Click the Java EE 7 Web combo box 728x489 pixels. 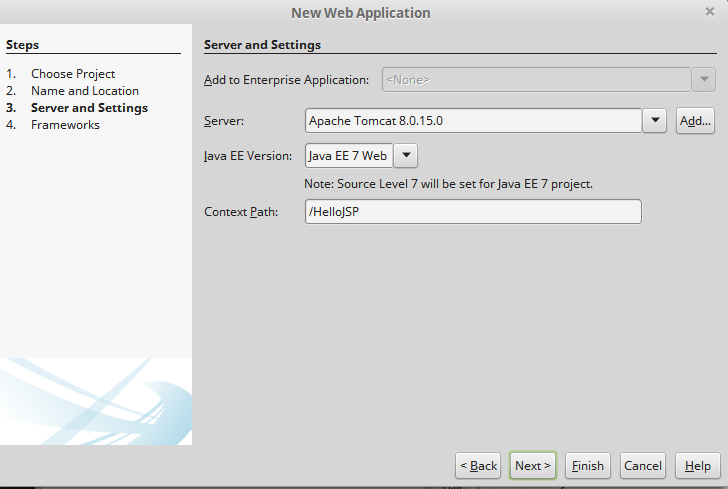click(x=349, y=156)
